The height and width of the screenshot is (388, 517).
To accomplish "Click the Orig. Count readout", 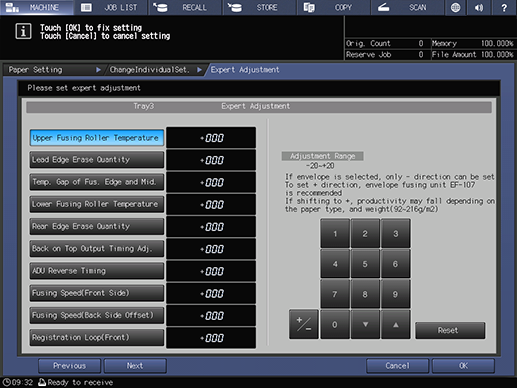I will [387, 43].
